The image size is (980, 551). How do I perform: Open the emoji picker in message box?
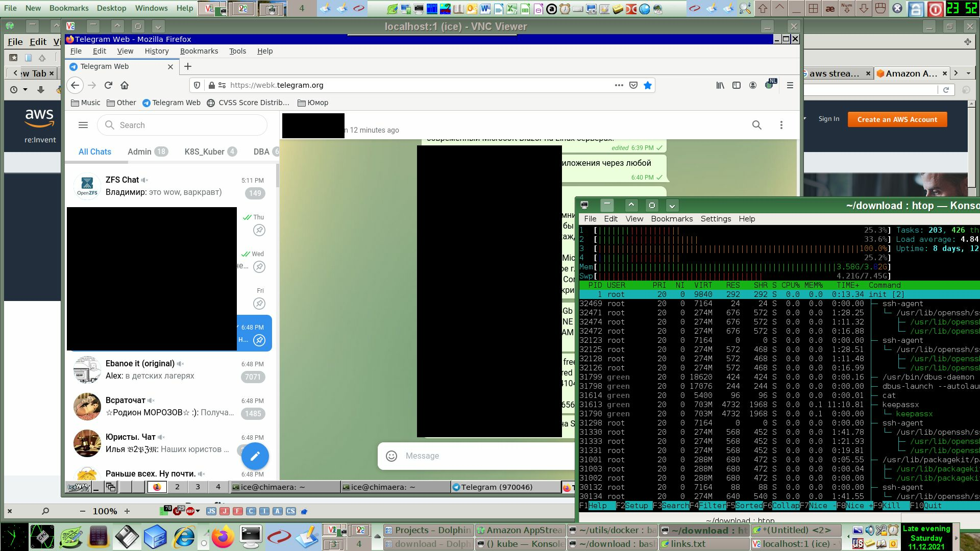click(391, 456)
